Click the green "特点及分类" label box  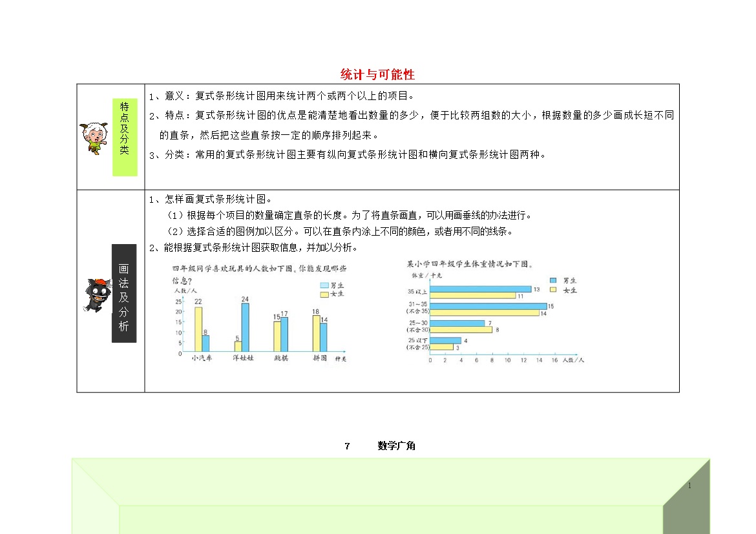coord(125,137)
